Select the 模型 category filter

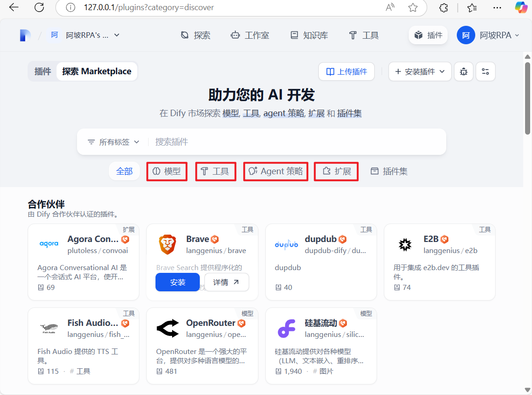167,171
